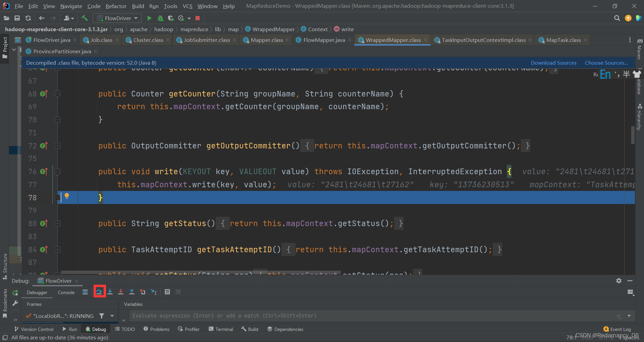Hide the Debug tool window
The height and width of the screenshot is (342, 644).
(630, 281)
